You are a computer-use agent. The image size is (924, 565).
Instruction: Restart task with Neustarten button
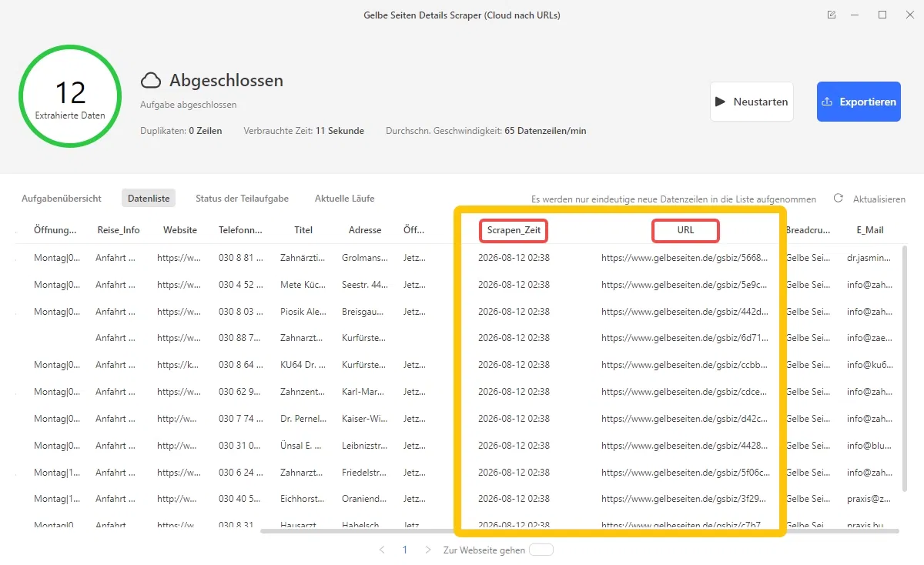(752, 102)
